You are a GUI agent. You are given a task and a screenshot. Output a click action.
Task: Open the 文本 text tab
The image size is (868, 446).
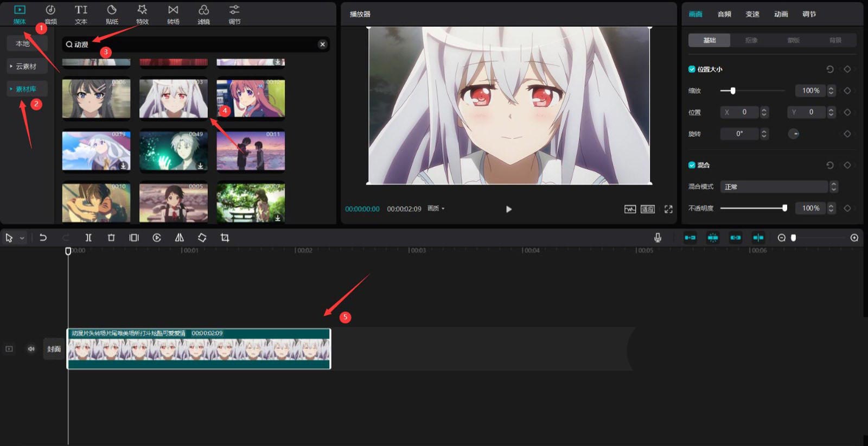pos(81,15)
